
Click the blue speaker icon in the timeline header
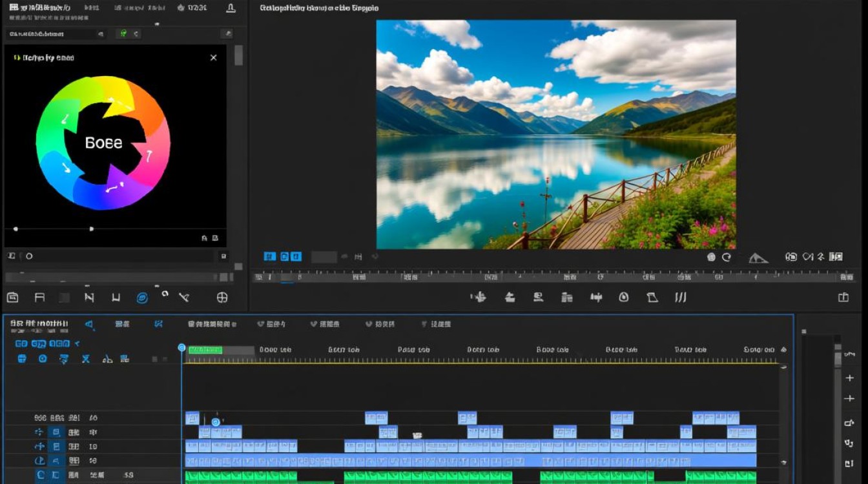pyautogui.click(x=89, y=324)
